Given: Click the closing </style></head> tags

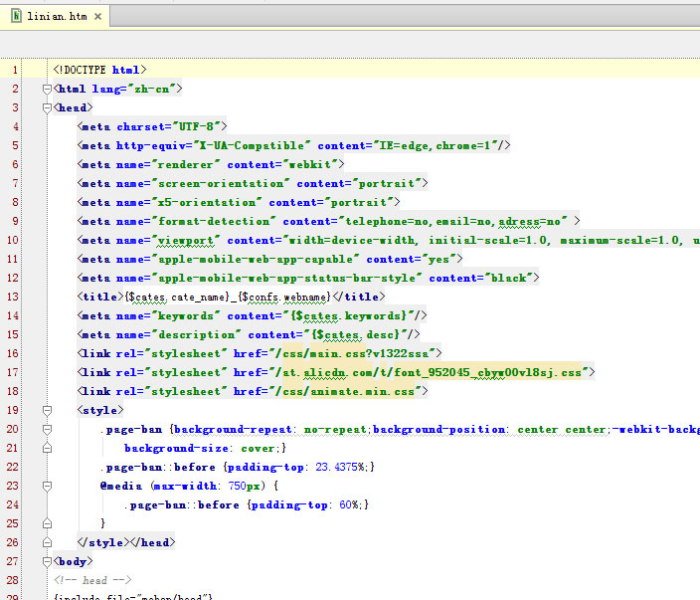Looking at the screenshot, I should point(126,543).
